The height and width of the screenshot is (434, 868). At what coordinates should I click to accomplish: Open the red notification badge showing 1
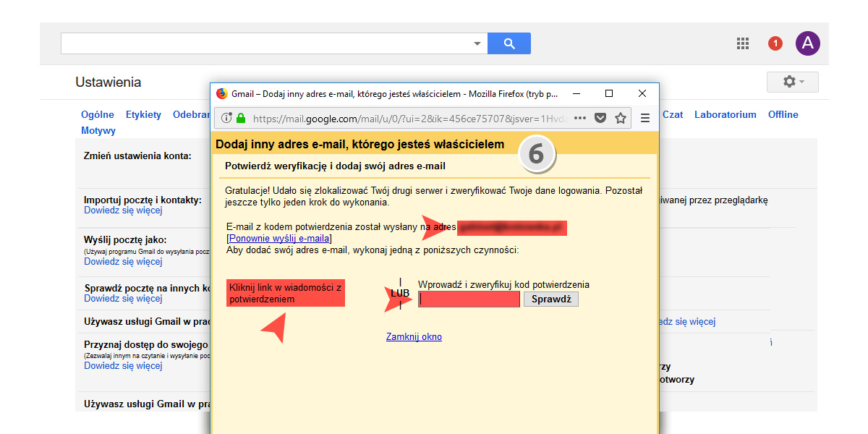[x=775, y=43]
